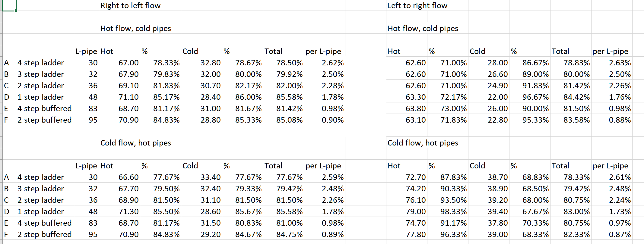The width and height of the screenshot is (644, 244).
Task: Select the 'Right to left flow' heading cell
Action: pos(131,6)
